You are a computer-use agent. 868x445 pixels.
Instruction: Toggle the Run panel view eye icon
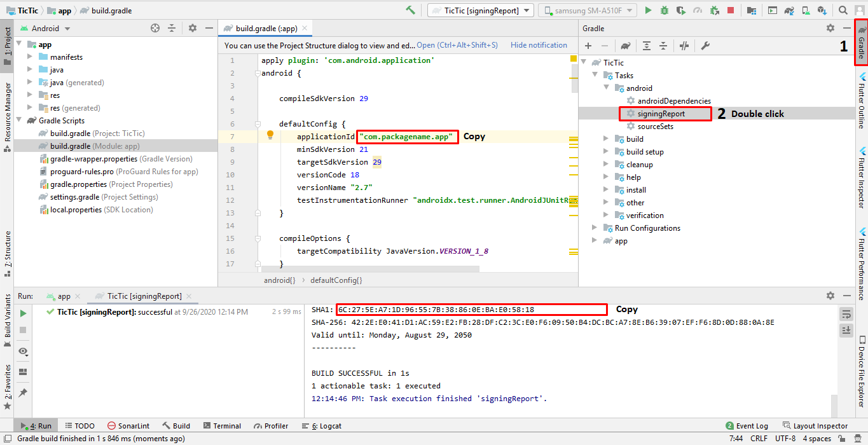[23, 352]
